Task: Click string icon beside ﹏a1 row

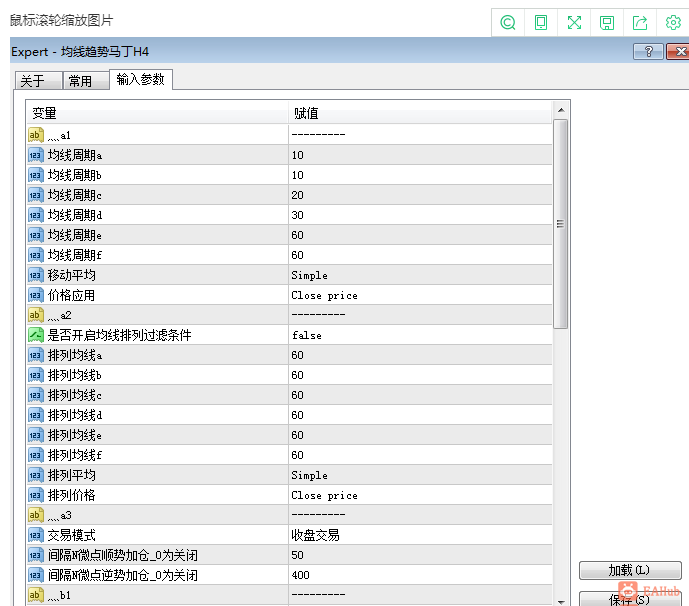Action: 36,135
